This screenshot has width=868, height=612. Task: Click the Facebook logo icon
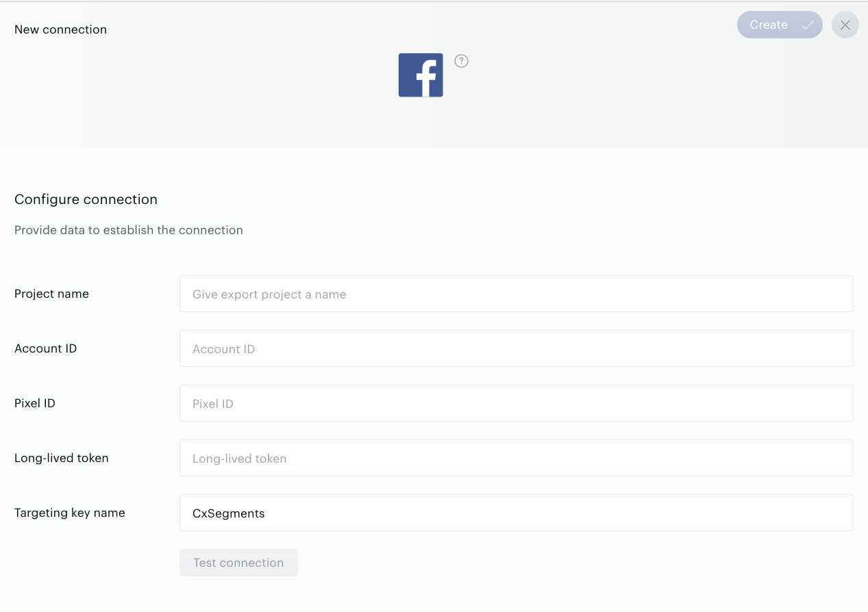[421, 75]
